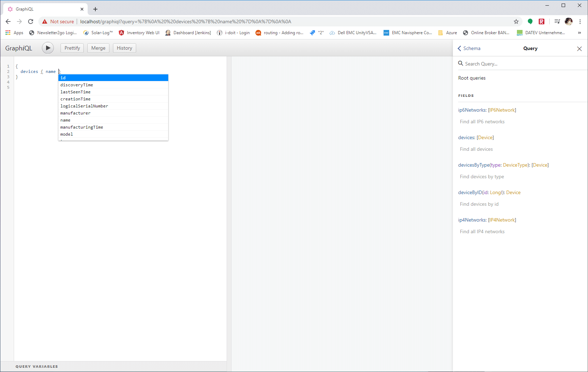Click the 'Not secure' warning indicator

58,21
